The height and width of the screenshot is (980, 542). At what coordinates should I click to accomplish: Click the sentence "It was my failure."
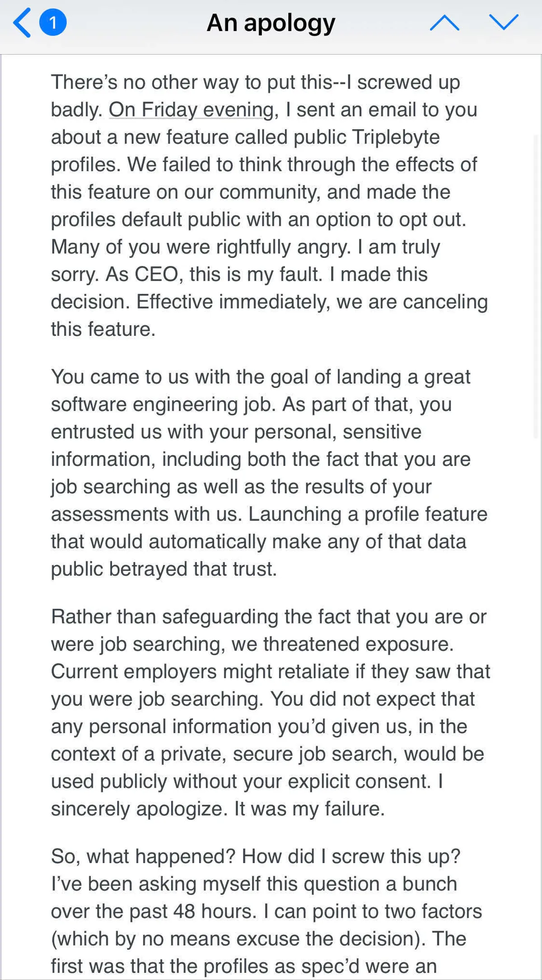pyautogui.click(x=309, y=809)
